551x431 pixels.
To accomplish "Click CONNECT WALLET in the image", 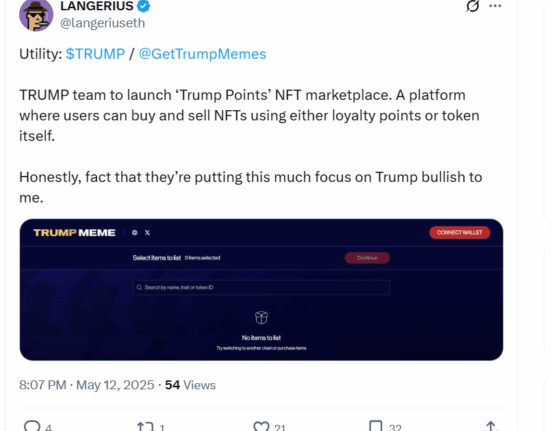I will click(460, 233).
